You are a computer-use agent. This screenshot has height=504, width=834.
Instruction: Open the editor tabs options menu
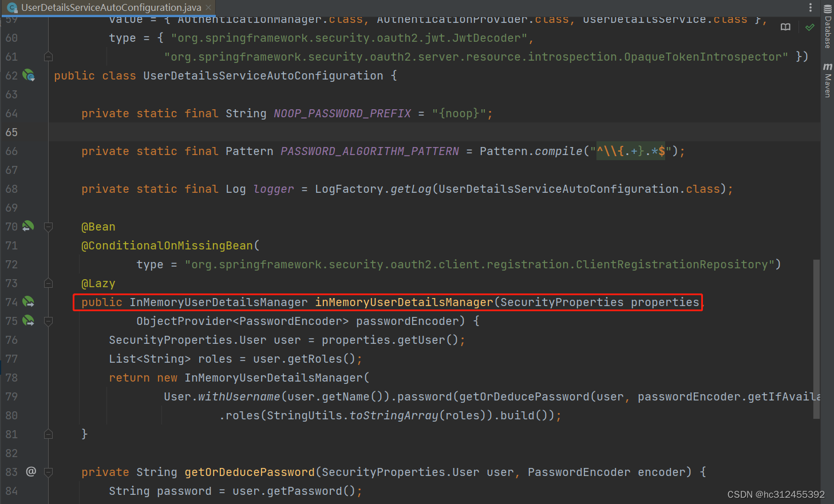coord(810,7)
